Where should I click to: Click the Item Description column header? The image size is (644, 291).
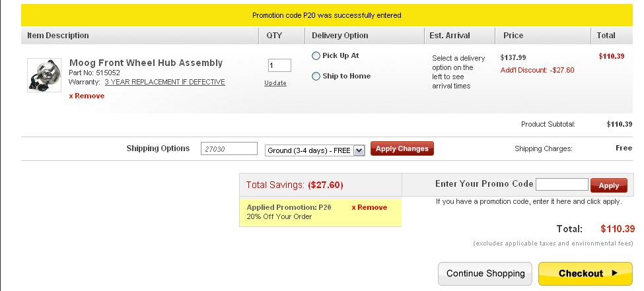[x=58, y=36]
